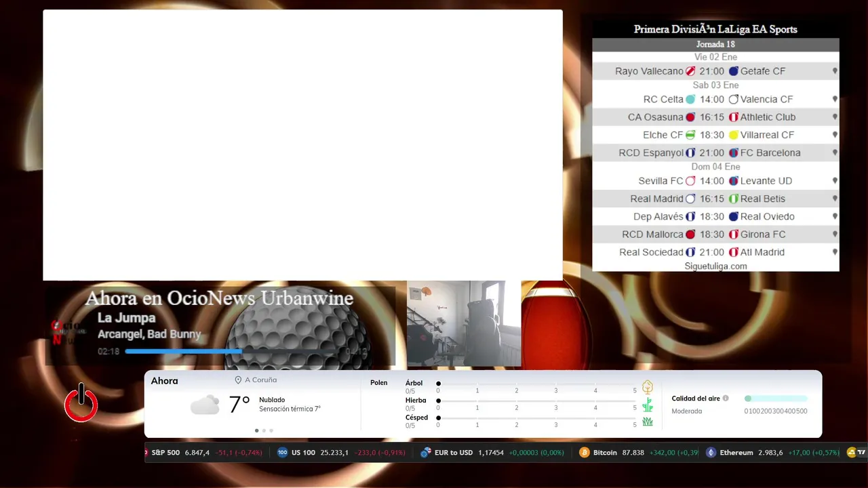Click the Hierba pollen level scale

[536, 401]
